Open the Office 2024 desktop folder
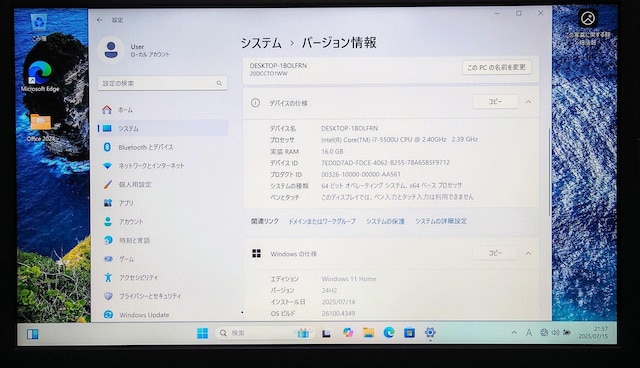 pos(40,128)
